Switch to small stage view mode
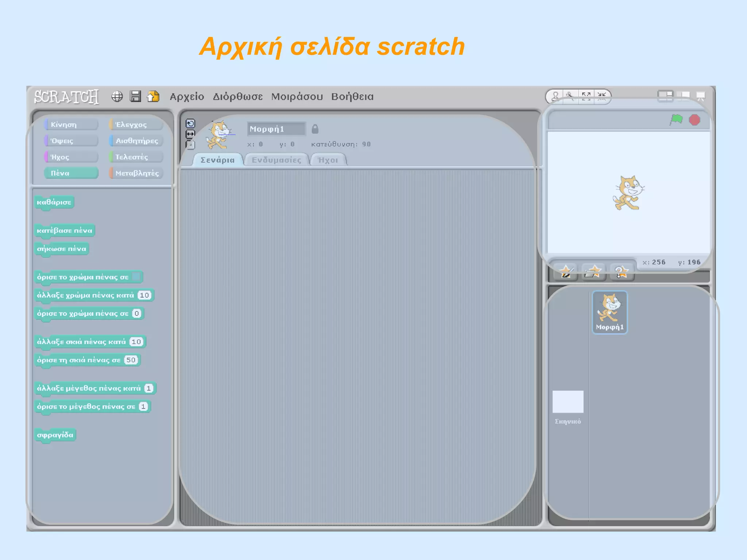The image size is (747, 560). [x=665, y=96]
